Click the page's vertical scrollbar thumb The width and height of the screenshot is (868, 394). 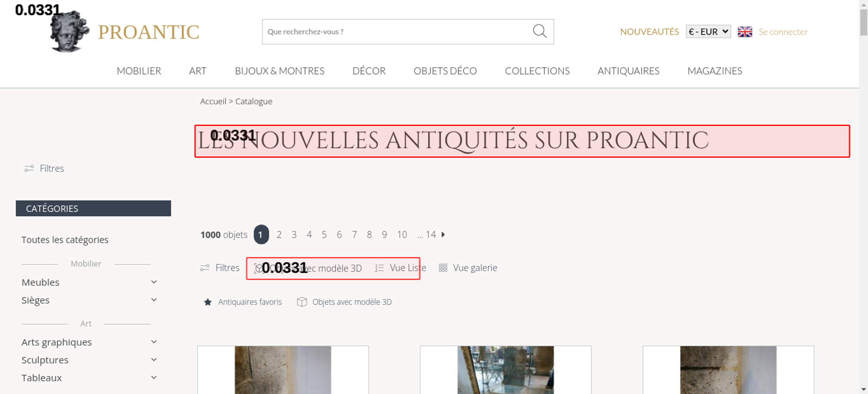[864, 23]
